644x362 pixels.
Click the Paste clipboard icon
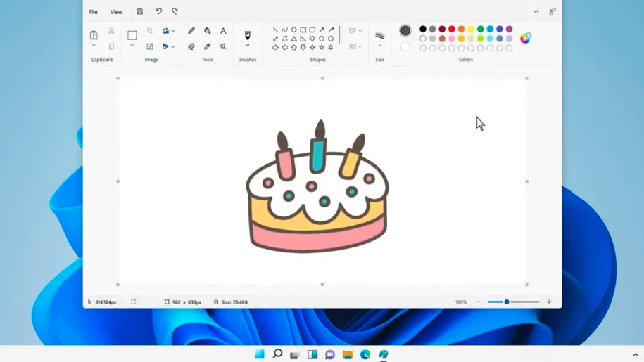click(94, 35)
